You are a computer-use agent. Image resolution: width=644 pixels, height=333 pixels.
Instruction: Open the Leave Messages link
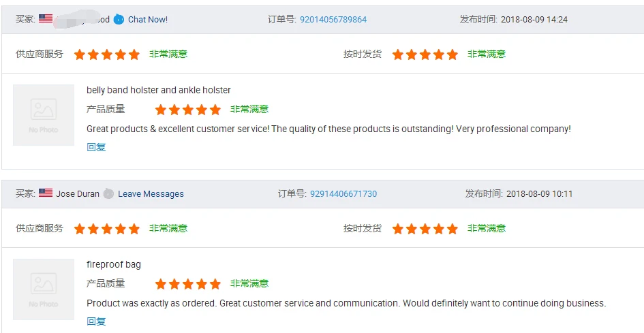(151, 193)
